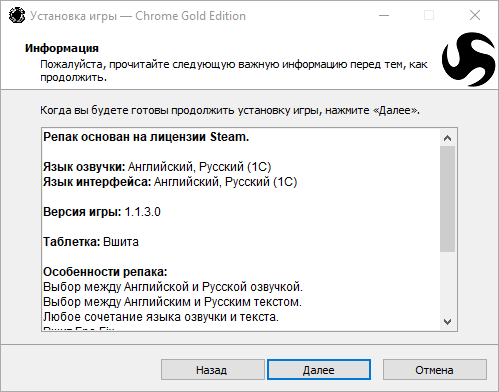Click the 'Версия игры: 1.1.3.0' text

pos(102,212)
